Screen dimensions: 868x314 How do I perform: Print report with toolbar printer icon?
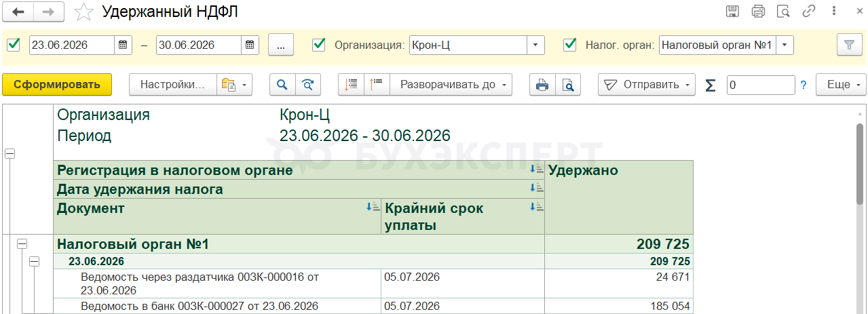click(542, 85)
